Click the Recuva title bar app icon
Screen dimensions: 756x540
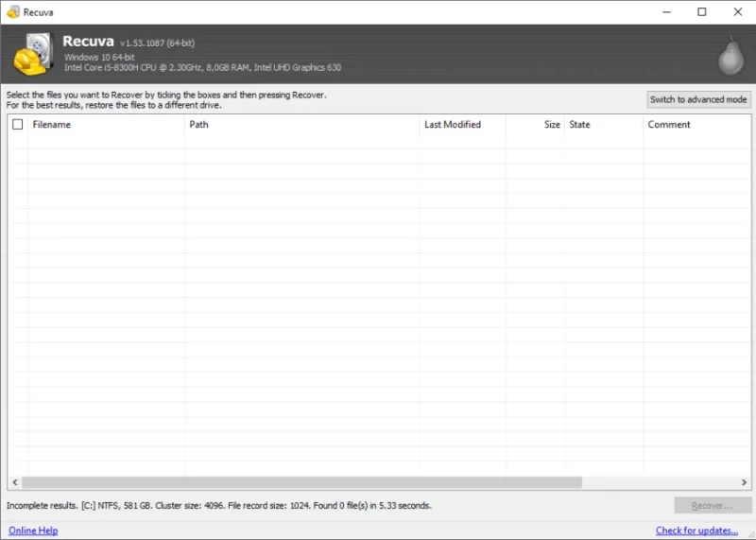13,12
